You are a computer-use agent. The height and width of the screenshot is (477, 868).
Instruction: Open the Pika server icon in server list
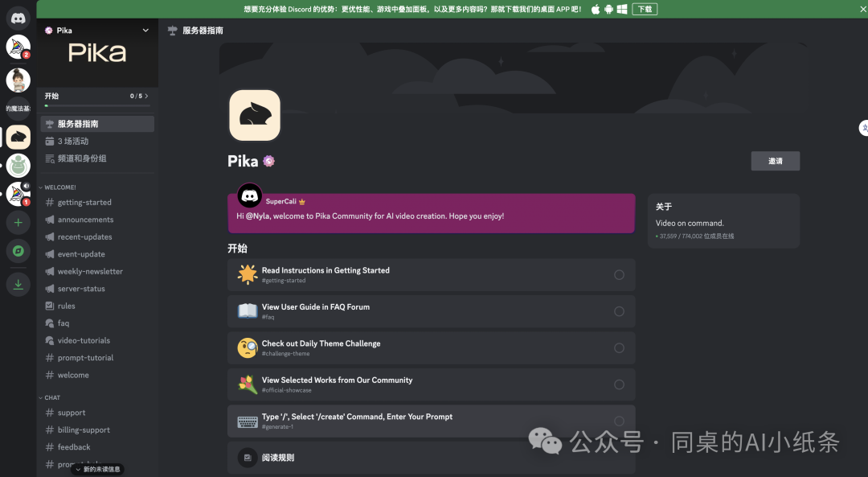pos(18,137)
